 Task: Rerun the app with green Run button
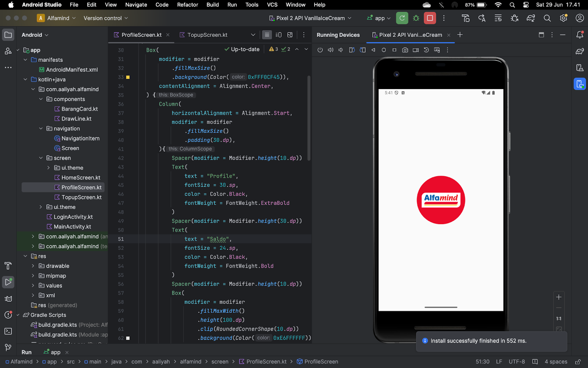click(402, 18)
